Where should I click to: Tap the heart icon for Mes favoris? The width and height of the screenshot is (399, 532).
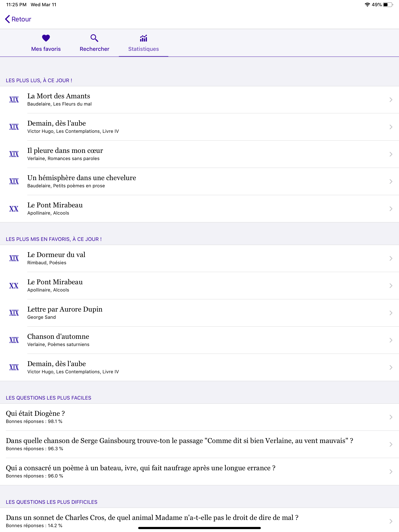coord(46,38)
